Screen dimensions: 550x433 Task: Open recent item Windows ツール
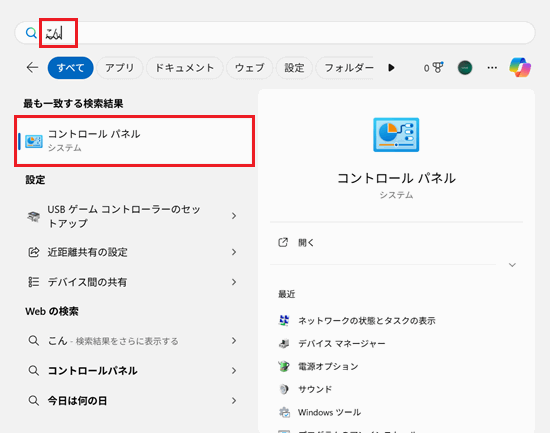click(329, 412)
